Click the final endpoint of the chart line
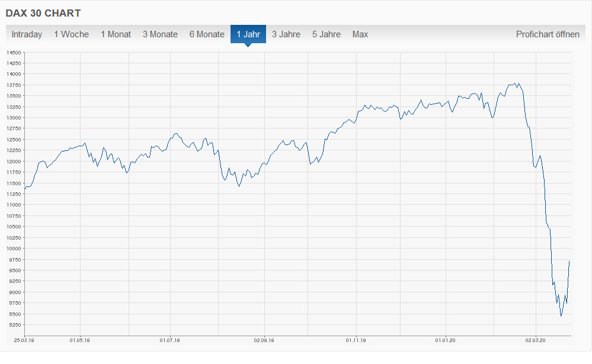The image size is (592, 364). [569, 261]
